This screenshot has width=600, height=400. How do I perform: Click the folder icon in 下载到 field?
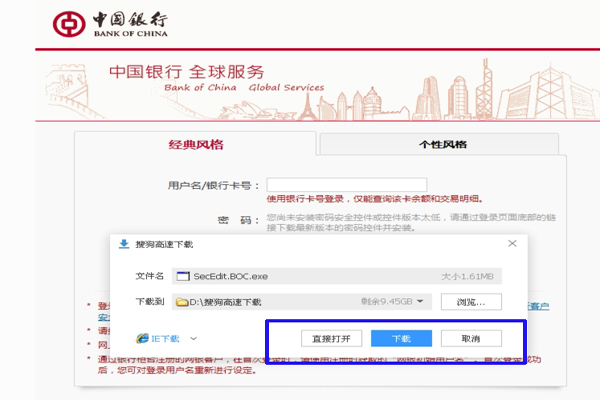pos(182,302)
